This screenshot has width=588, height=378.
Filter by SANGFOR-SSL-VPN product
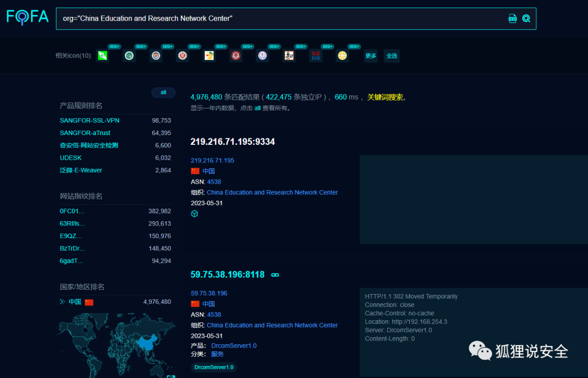click(x=90, y=120)
